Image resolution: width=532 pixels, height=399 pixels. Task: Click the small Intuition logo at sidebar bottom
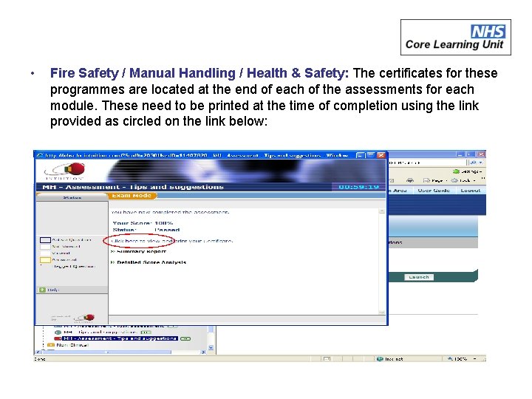84,318
